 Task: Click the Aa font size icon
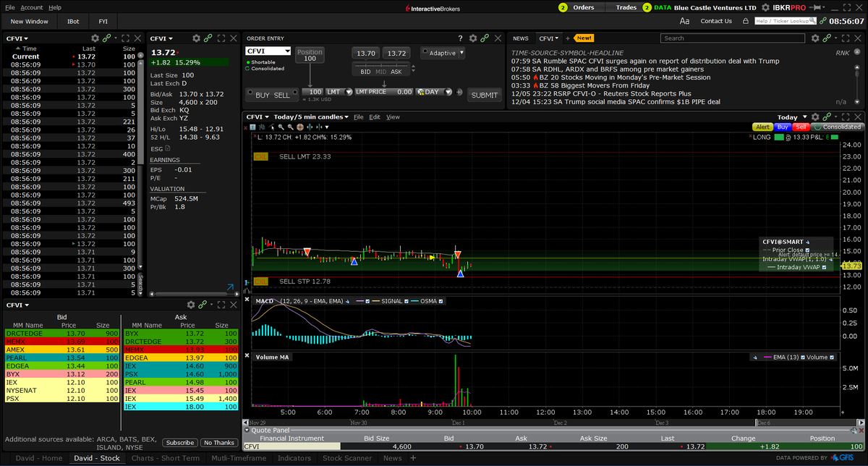tap(684, 21)
